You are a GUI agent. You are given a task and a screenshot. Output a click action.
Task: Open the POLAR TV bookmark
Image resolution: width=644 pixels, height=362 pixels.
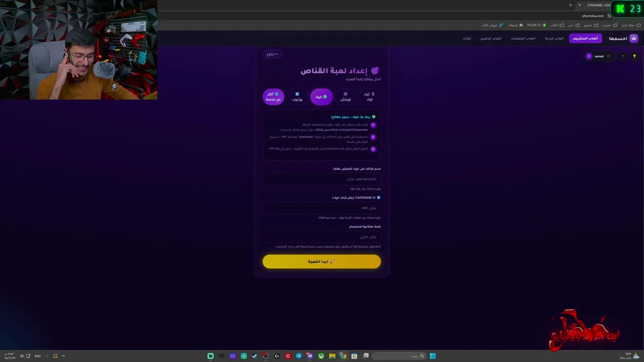pos(536,25)
